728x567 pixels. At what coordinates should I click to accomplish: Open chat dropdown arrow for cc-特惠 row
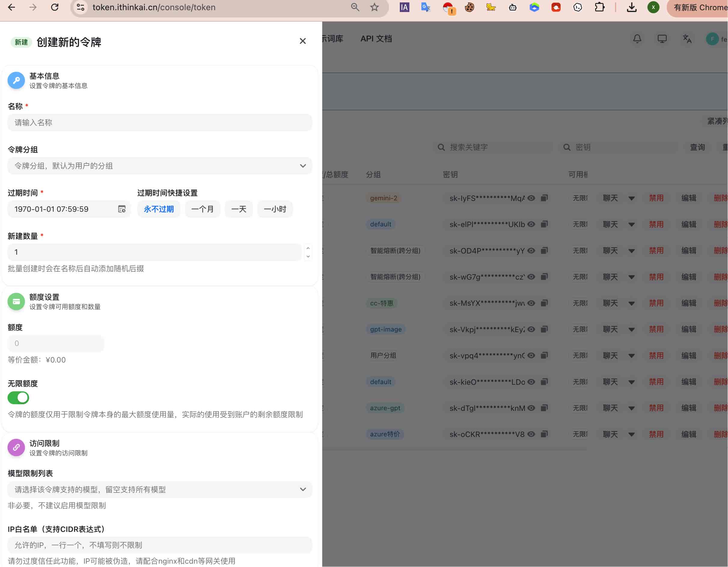tap(632, 304)
